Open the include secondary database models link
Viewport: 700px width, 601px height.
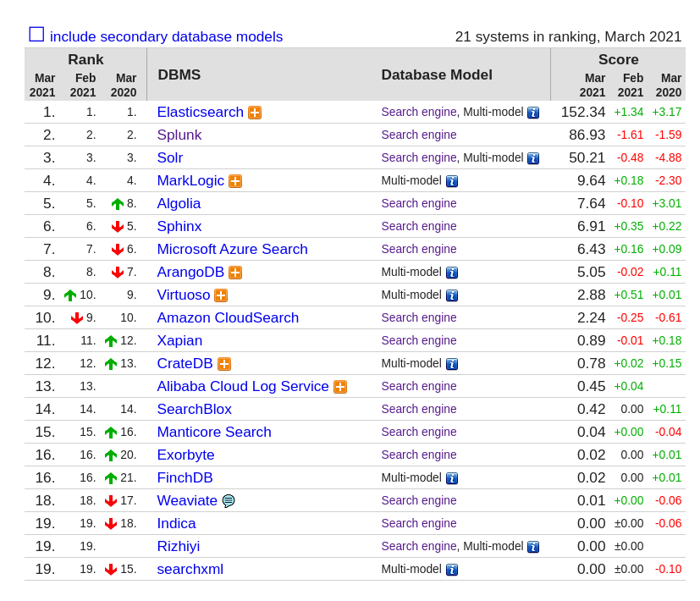click(166, 36)
